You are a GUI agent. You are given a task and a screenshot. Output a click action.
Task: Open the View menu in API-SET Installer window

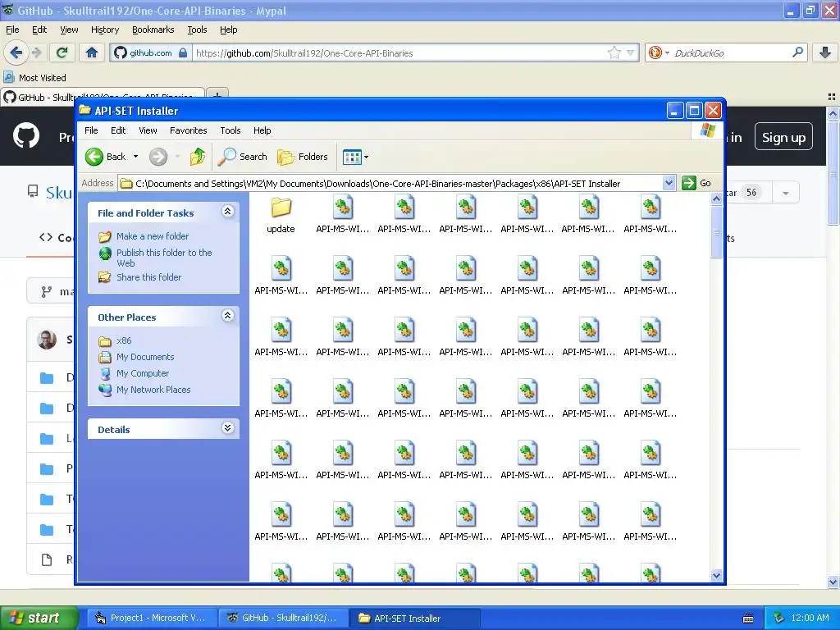[148, 130]
